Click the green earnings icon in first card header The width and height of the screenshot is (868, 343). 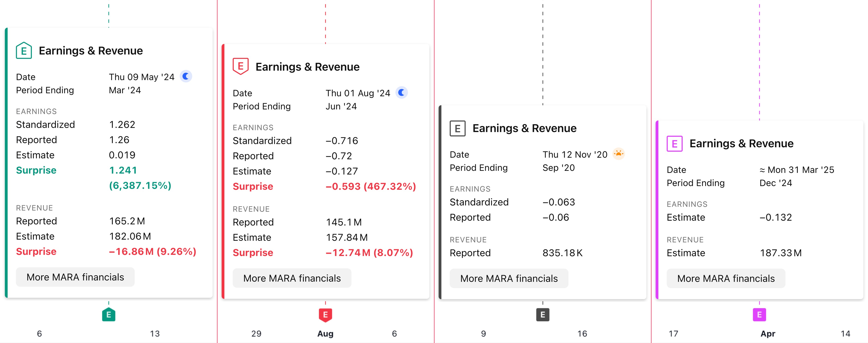point(24,51)
